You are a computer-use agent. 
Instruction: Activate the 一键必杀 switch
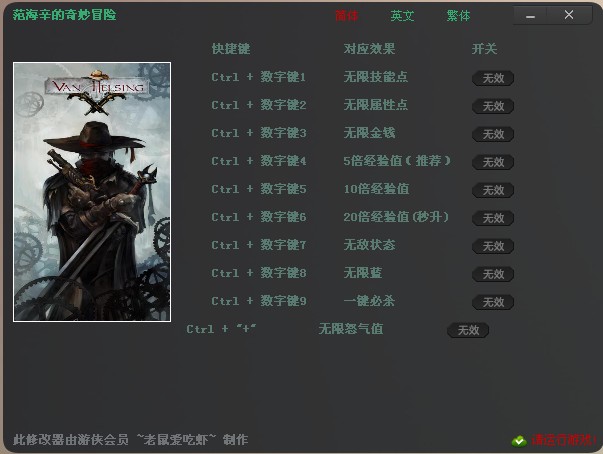click(493, 302)
